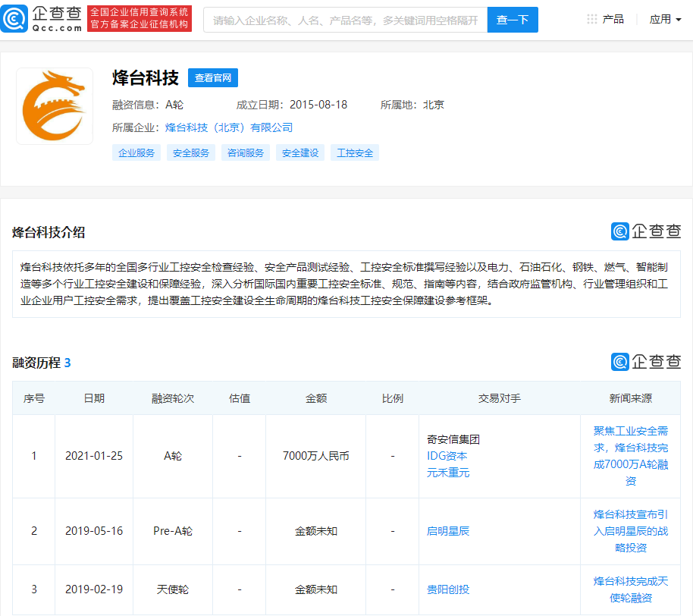Open the red credit system banner
Image resolution: width=693 pixels, height=616 pixels.
tap(140, 18)
